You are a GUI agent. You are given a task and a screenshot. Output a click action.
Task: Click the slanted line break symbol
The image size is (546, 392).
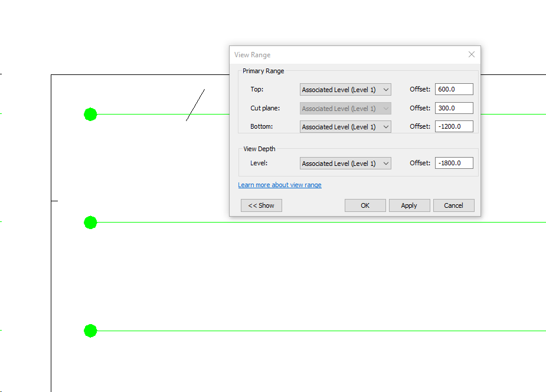[195, 105]
